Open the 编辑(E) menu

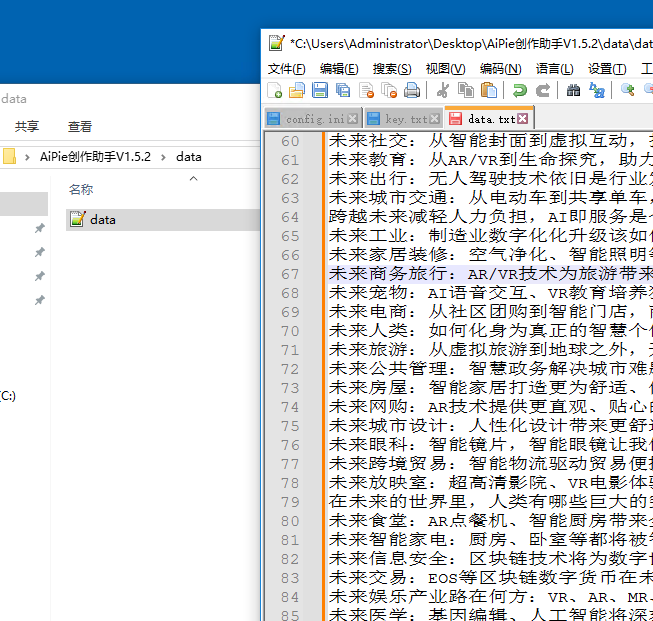point(339,69)
